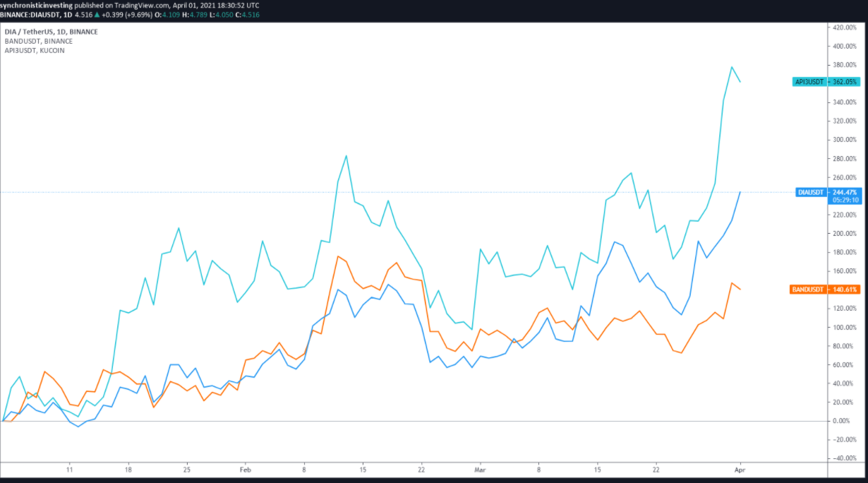The width and height of the screenshot is (868, 483).
Task: Click the BANDUSDT 140.61% price label
Action: point(826,290)
